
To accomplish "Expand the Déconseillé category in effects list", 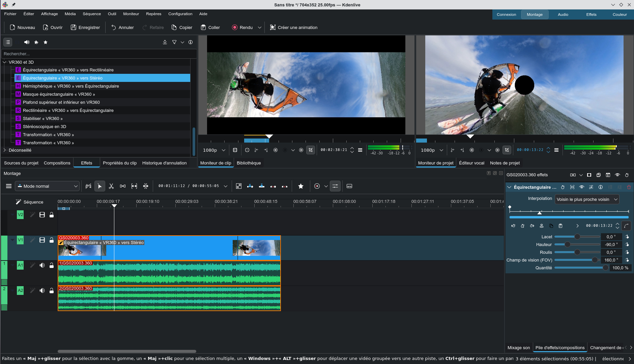I will 5,150.
